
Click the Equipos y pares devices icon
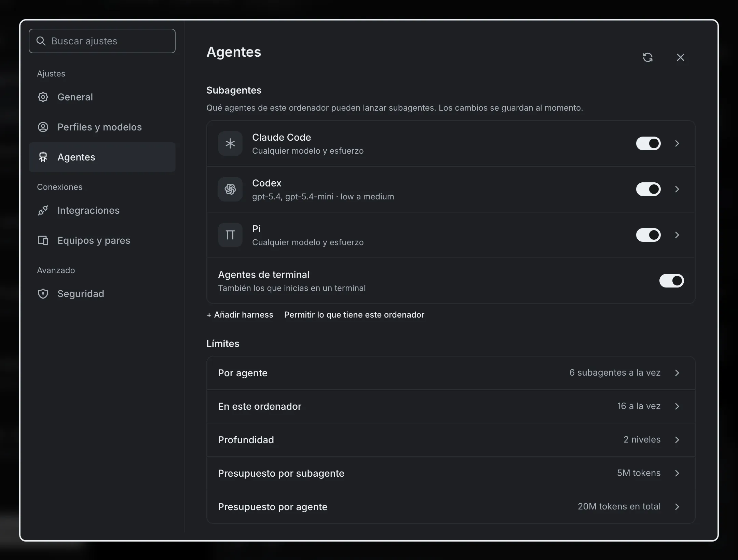(x=43, y=240)
